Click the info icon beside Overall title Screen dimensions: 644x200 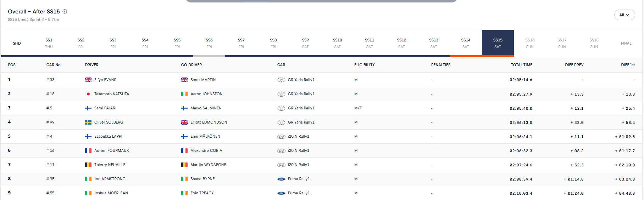point(65,12)
